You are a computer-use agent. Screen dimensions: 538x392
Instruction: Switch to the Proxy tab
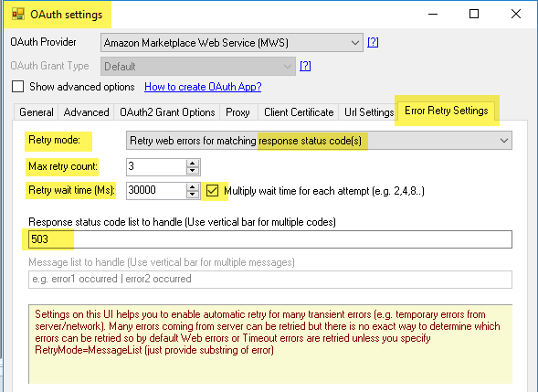coord(237,112)
